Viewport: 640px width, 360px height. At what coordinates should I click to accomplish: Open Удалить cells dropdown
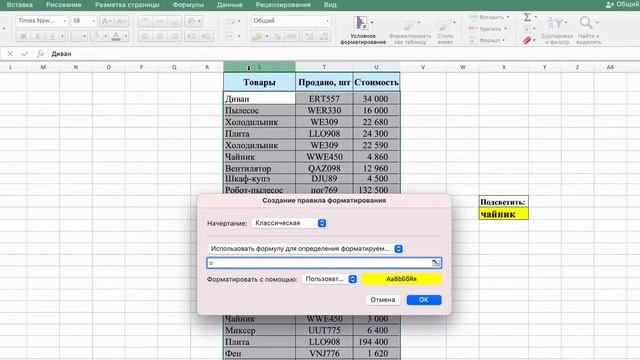point(488,29)
